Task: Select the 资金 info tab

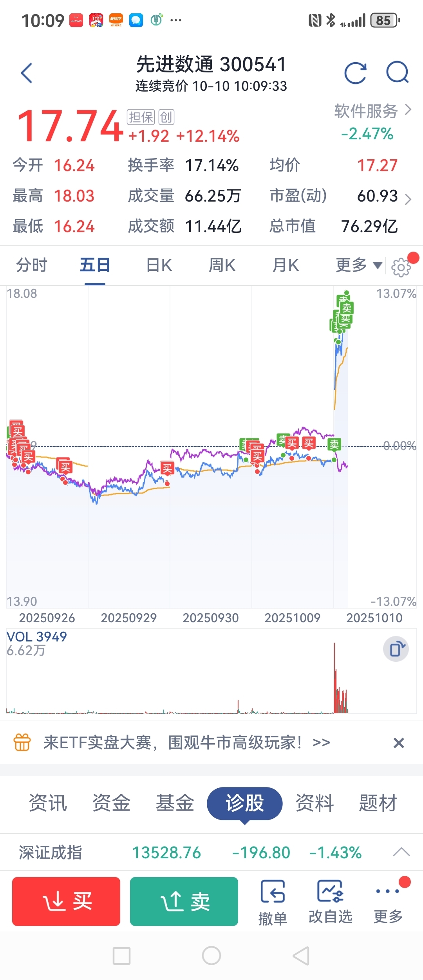Action: [111, 803]
